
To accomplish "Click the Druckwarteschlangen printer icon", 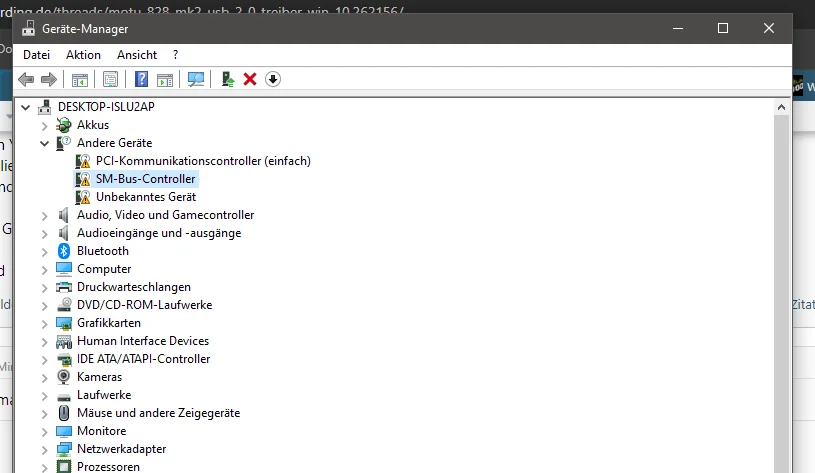I will [64, 287].
